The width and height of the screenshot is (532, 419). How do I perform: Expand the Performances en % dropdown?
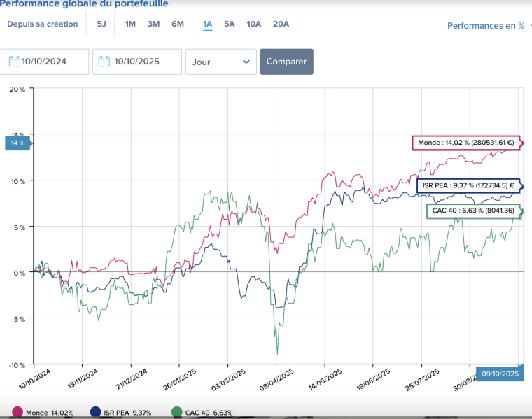[x=489, y=26]
